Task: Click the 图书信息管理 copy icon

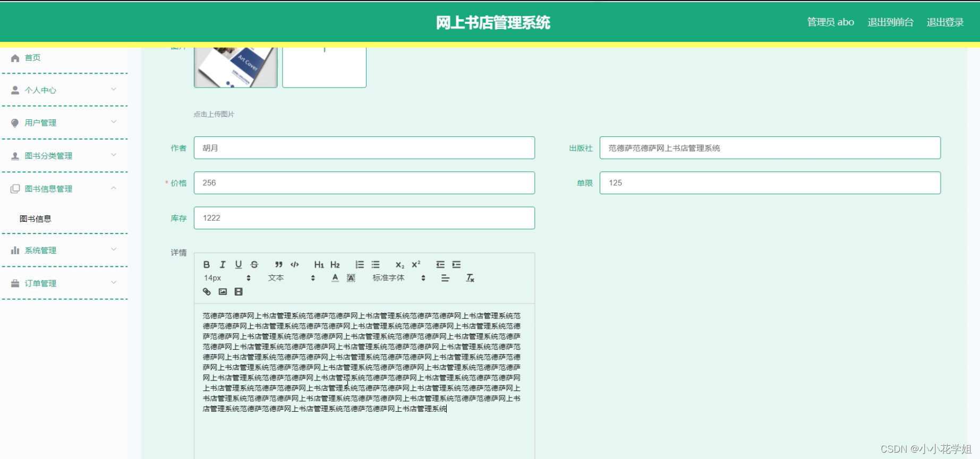Action: tap(15, 188)
